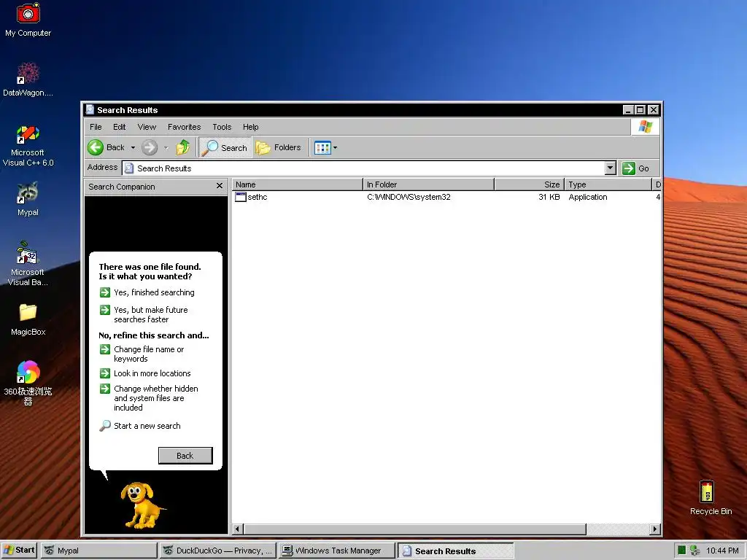Image resolution: width=747 pixels, height=560 pixels.
Task: Click C:\WINDOWS\system32 folder cell
Action: click(x=409, y=197)
